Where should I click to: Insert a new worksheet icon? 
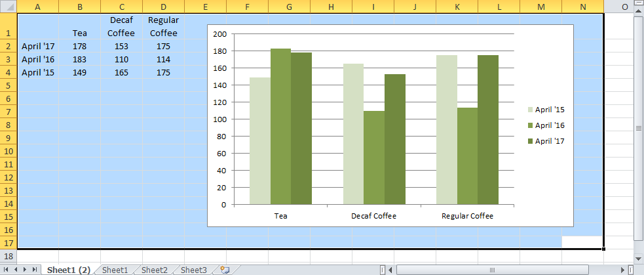point(224,270)
